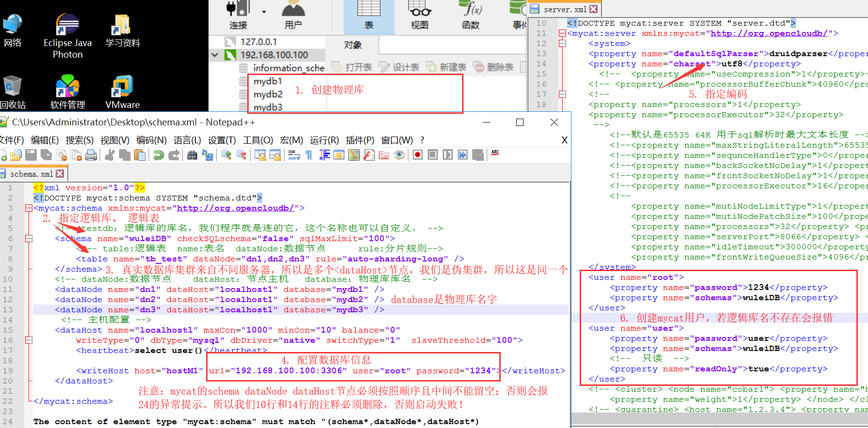Open the 编码(N) menu
868x428 pixels.
[151, 140]
